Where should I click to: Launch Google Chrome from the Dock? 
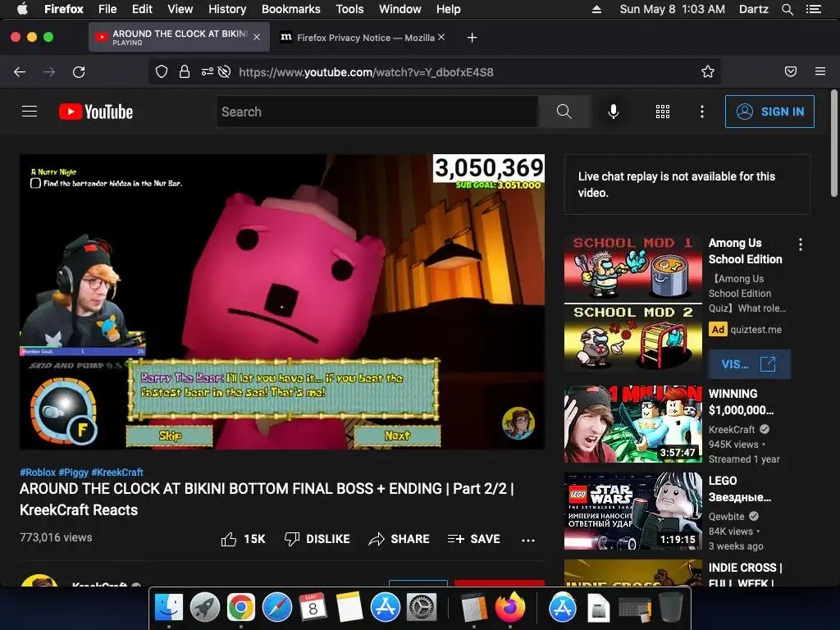click(240, 607)
